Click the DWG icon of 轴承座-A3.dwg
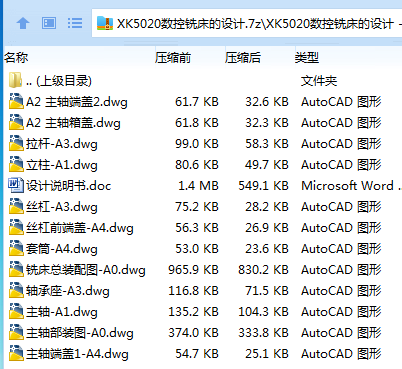 [16, 291]
